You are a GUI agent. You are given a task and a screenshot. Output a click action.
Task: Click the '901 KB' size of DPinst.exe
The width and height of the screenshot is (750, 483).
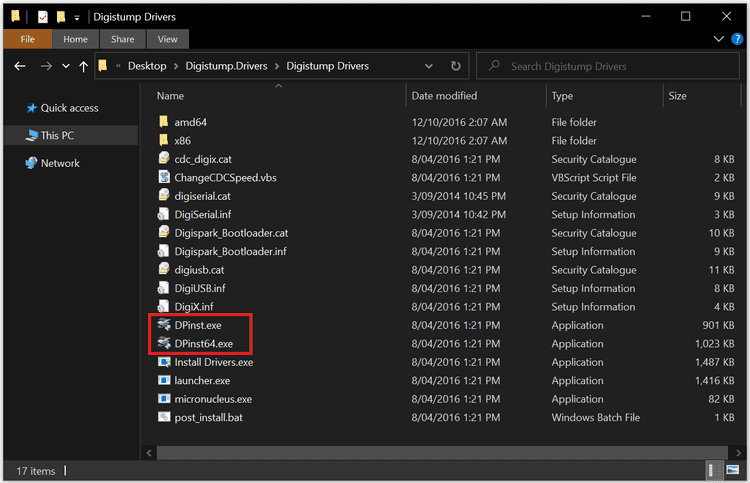click(718, 325)
